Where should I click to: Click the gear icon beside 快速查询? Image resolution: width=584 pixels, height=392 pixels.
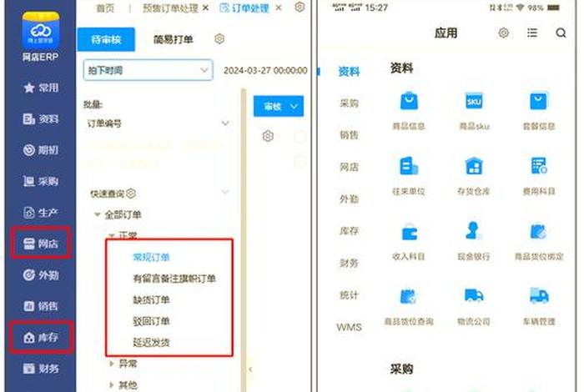click(x=131, y=193)
